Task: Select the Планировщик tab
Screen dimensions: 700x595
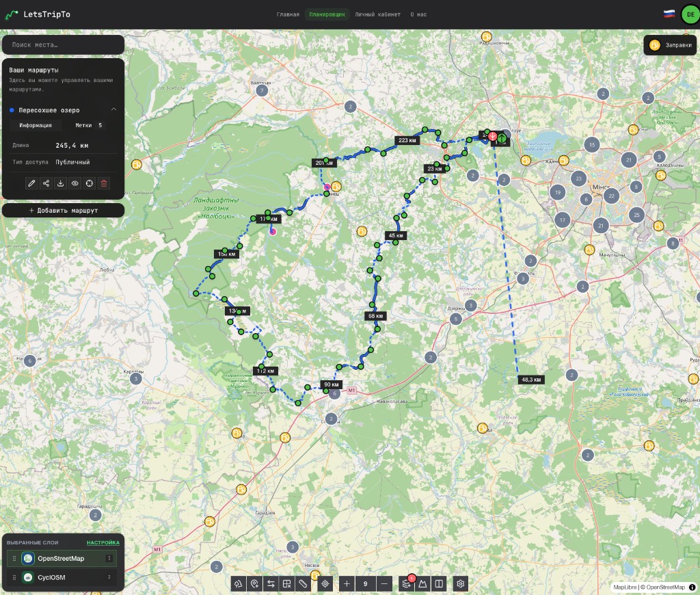Action: [327, 14]
